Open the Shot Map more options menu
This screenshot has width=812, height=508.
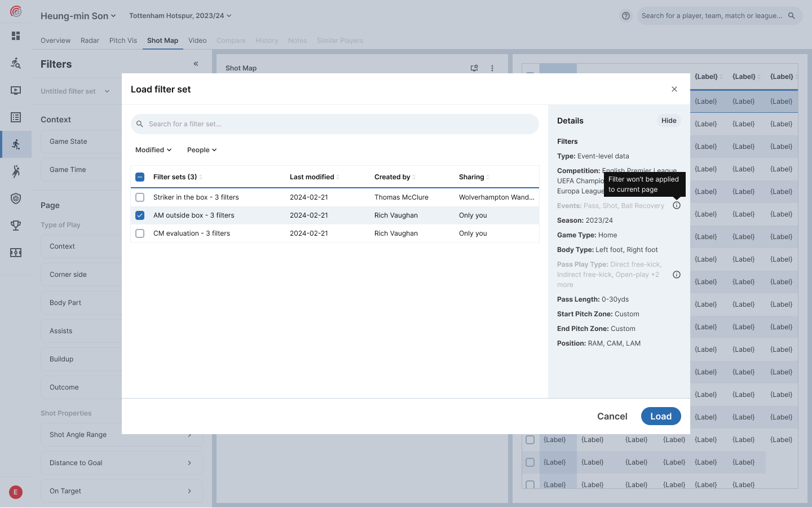492,68
